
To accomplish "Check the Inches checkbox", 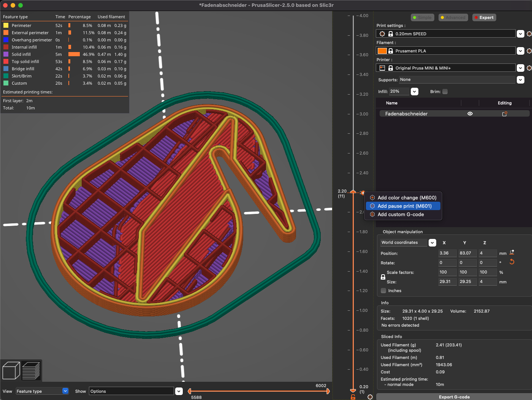I will [383, 291].
